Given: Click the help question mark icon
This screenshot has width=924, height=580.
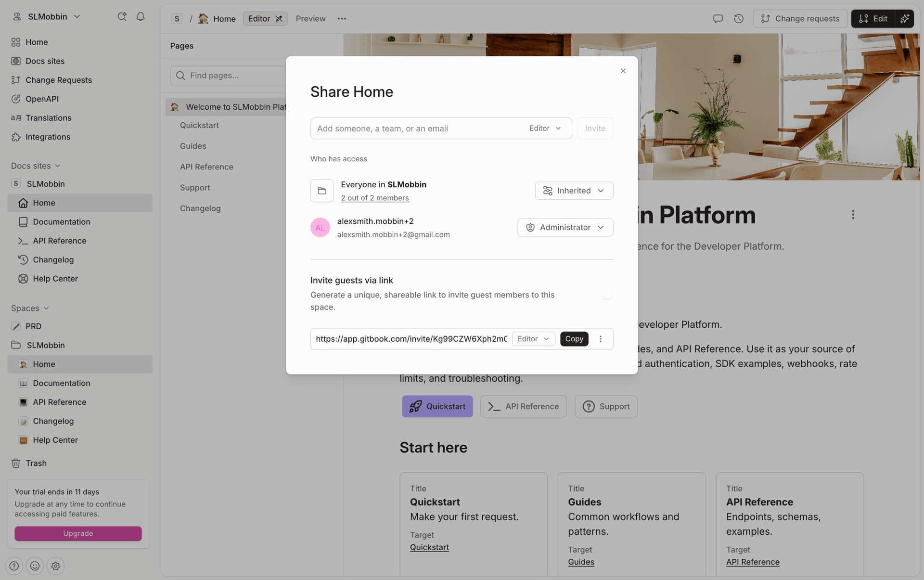Looking at the screenshot, I should [14, 566].
